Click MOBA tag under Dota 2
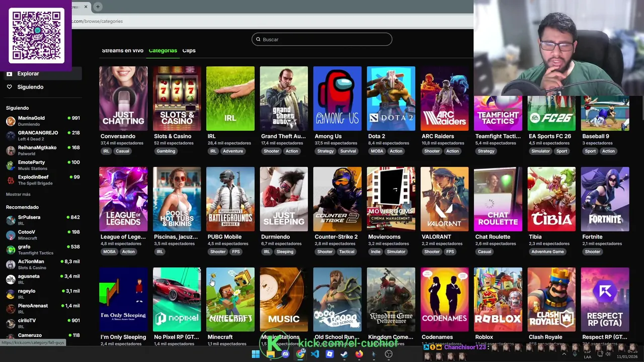Viewport: 644px width, 362px height. coord(376,151)
